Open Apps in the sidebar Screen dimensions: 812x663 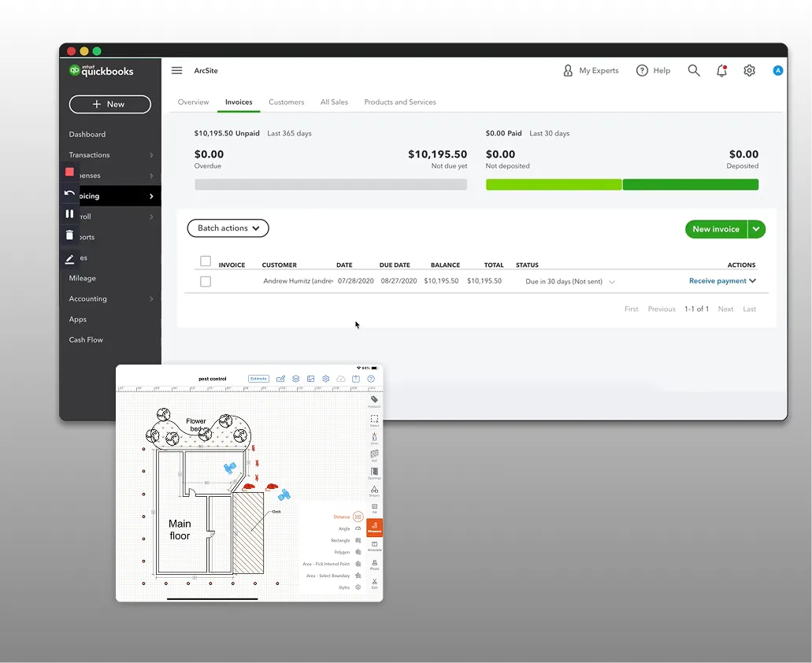click(78, 320)
